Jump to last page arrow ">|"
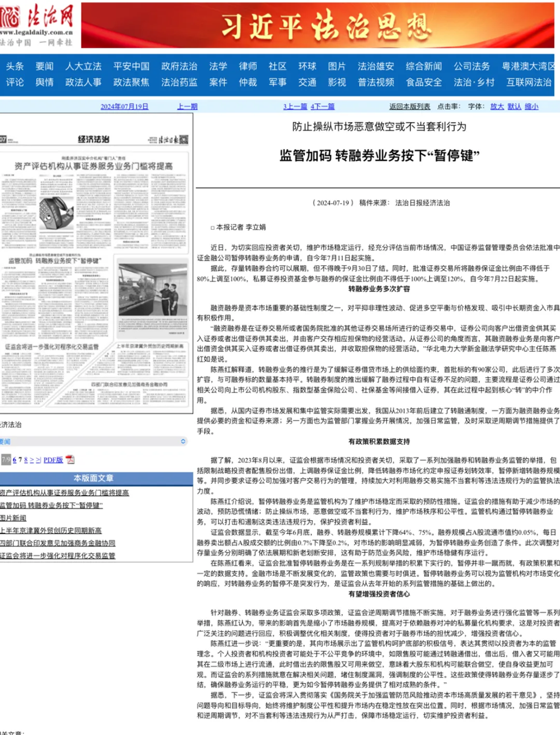 click(39, 460)
